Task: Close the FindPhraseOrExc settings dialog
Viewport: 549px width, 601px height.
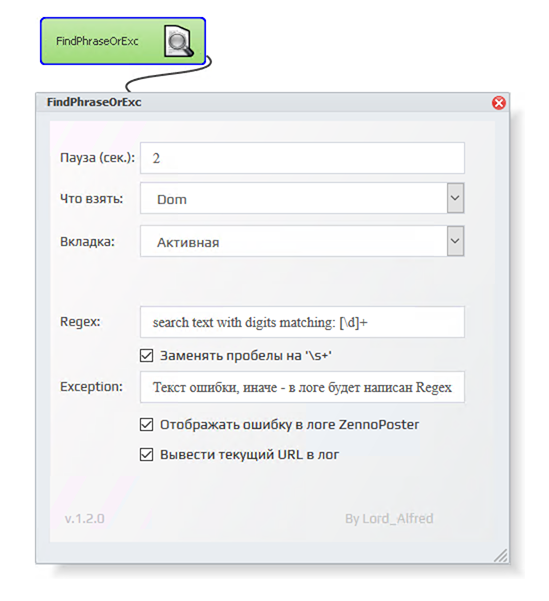Action: pyautogui.click(x=498, y=103)
